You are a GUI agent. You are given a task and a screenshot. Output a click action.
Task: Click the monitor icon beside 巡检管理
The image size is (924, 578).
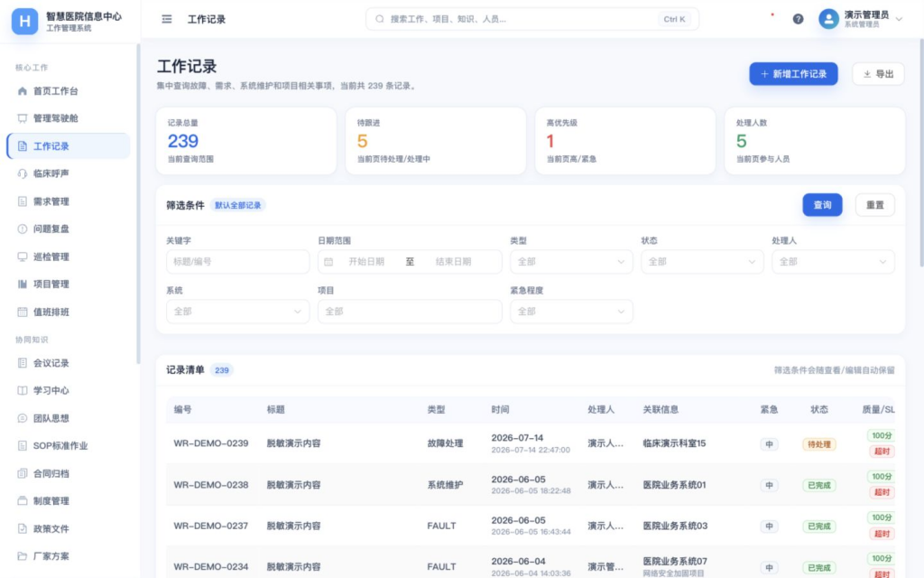23,256
